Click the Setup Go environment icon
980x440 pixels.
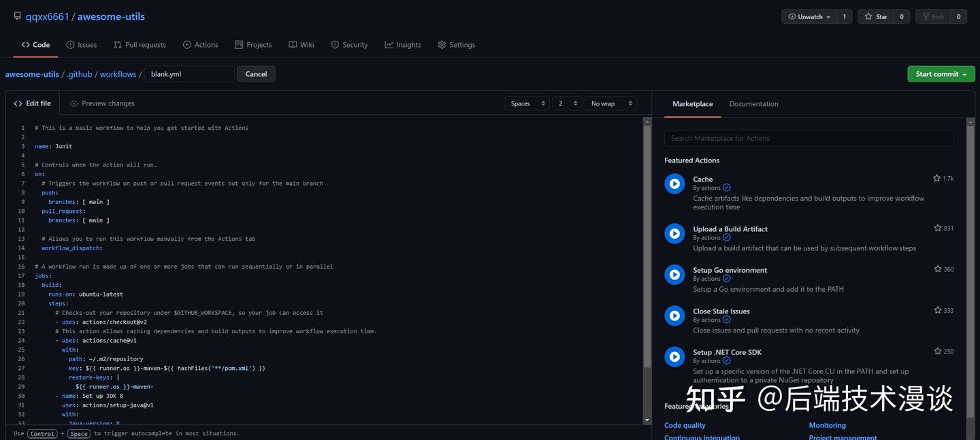674,275
